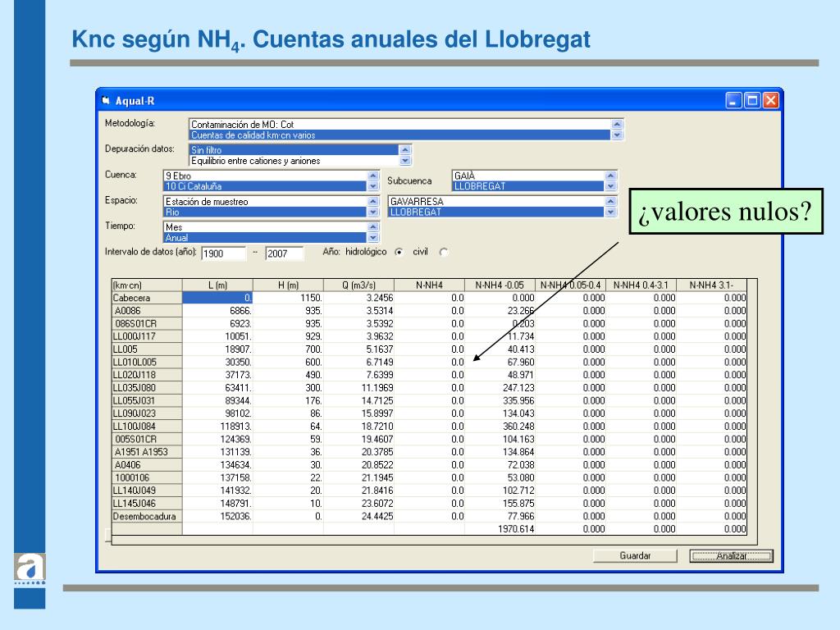Viewport: 840px width, 630px height.
Task: Close the Aqual-R window
Action: click(x=771, y=100)
